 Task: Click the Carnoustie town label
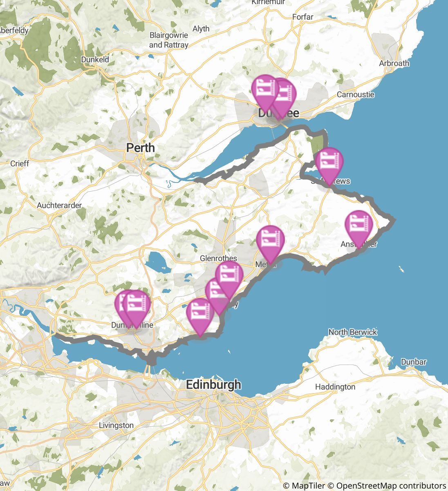[x=356, y=94]
